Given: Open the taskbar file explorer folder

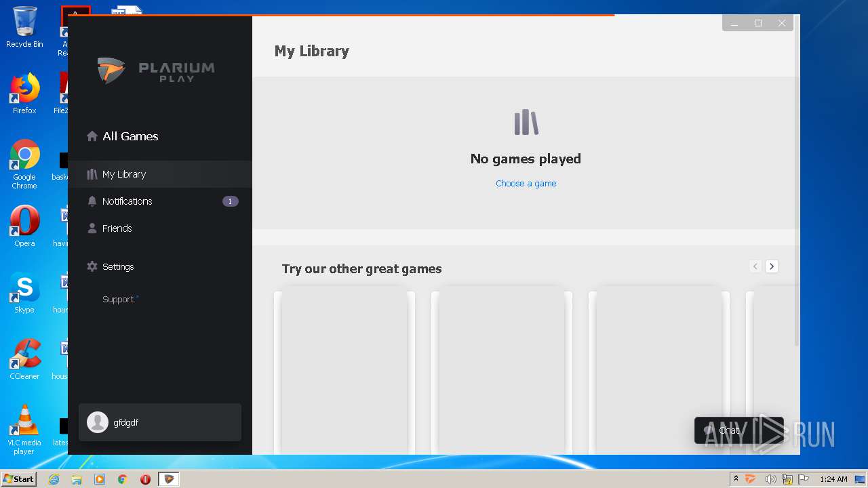Looking at the screenshot, I should (x=77, y=479).
